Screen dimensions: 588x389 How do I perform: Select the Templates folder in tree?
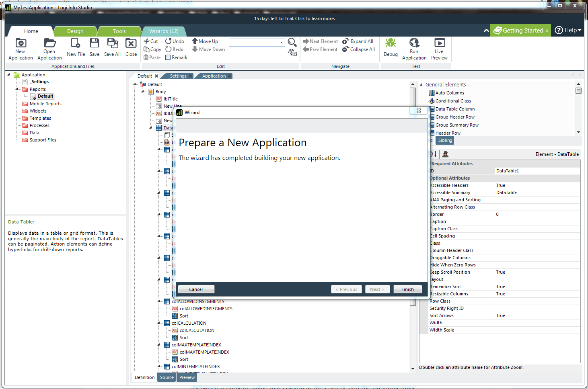tap(40, 118)
